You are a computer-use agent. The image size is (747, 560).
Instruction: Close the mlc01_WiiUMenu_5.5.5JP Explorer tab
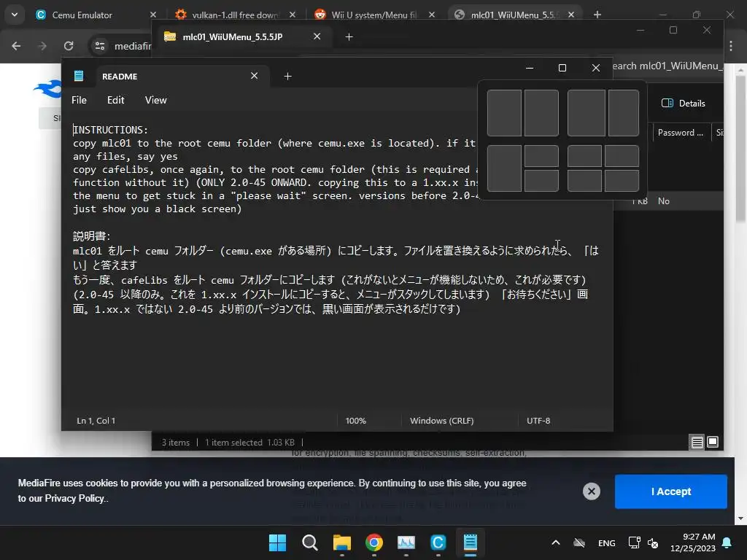pyautogui.click(x=317, y=36)
